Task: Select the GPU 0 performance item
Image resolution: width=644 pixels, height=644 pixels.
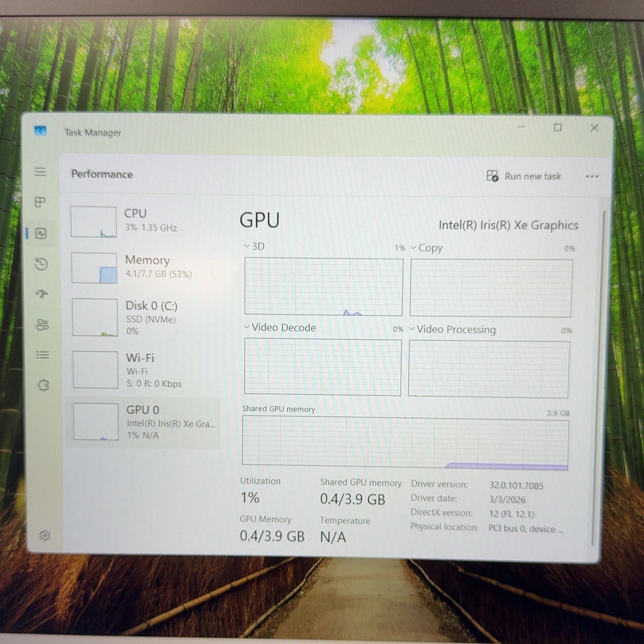Action: pyautogui.click(x=143, y=422)
